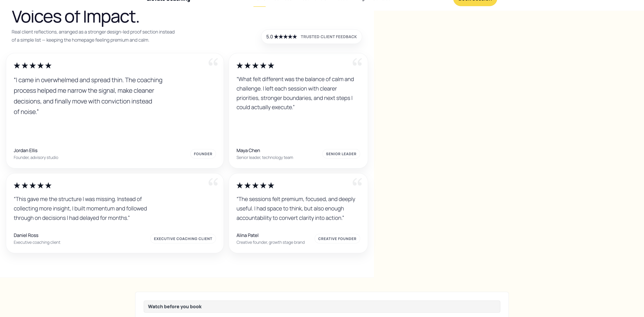
Task: Click the Jordan Ellis name
Action: click(25, 150)
